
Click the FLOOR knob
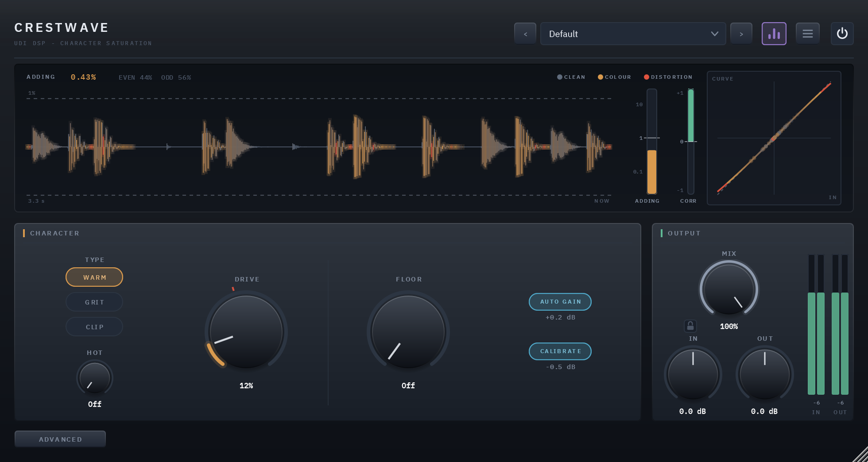tap(408, 332)
